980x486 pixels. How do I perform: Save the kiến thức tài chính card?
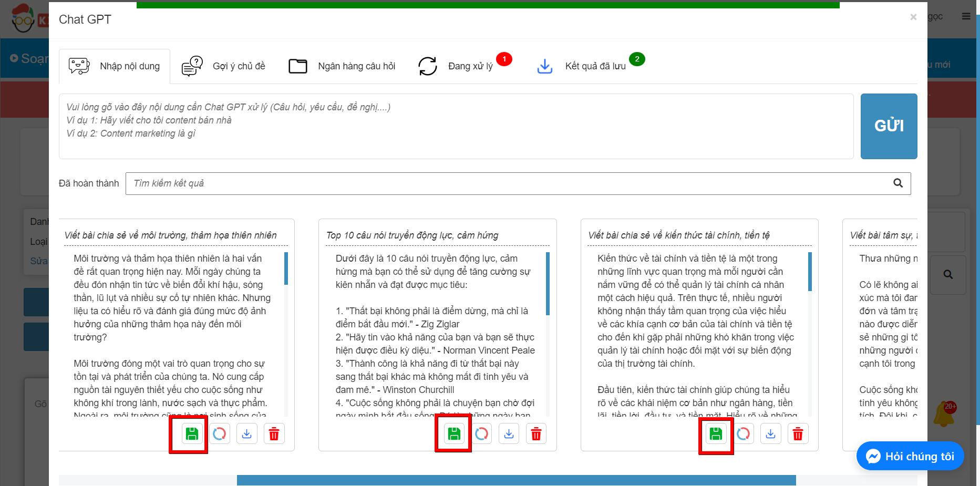pos(716,434)
